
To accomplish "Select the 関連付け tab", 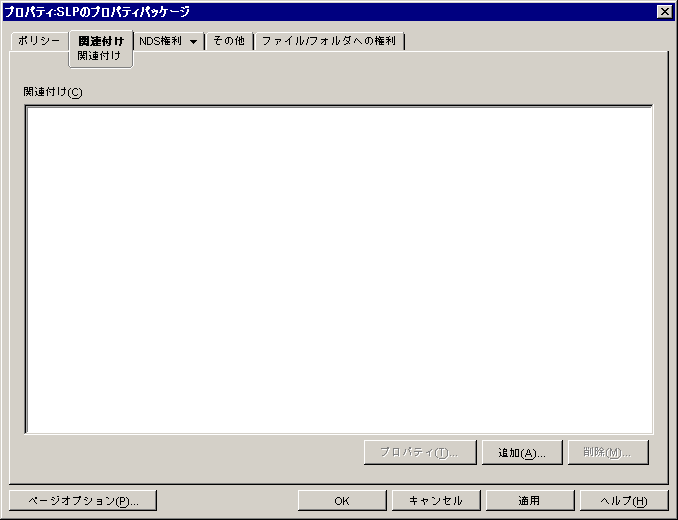I will [x=101, y=41].
